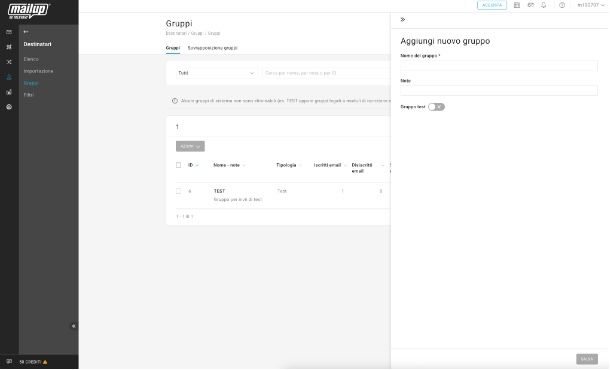Open the Azioni dropdown button
The height and width of the screenshot is (370, 610).
point(190,146)
